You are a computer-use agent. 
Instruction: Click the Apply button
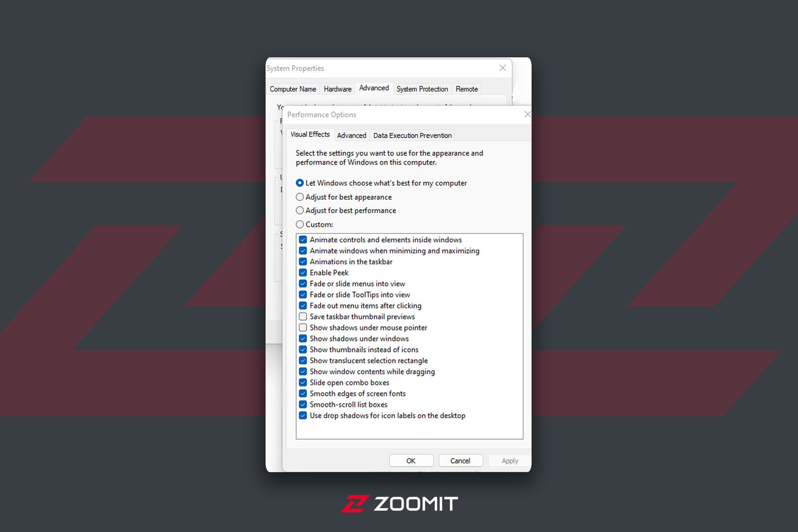pos(509,460)
